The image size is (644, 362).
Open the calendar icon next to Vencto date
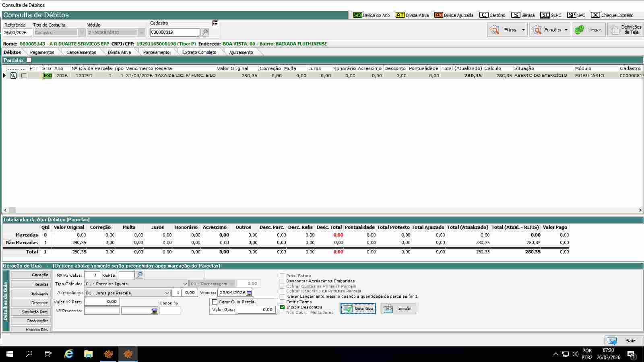pyautogui.click(x=250, y=293)
